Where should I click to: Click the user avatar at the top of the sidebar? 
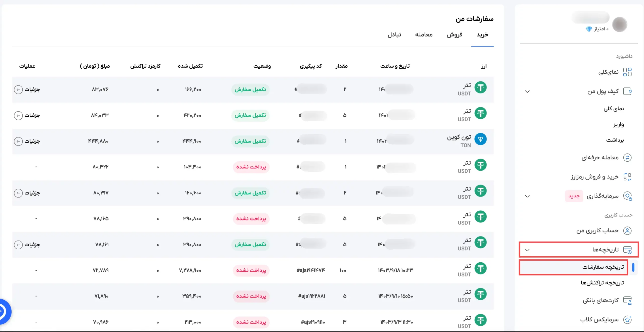pyautogui.click(x=620, y=24)
